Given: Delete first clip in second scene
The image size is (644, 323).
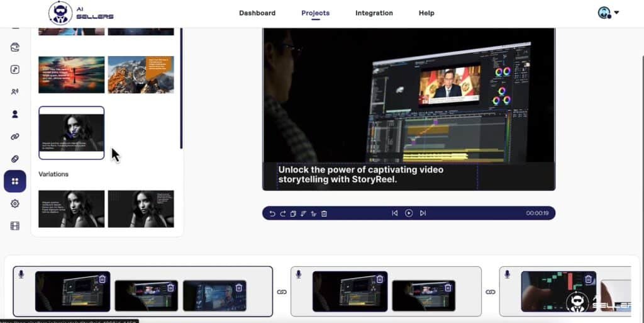Looking at the screenshot, I should (379, 279).
